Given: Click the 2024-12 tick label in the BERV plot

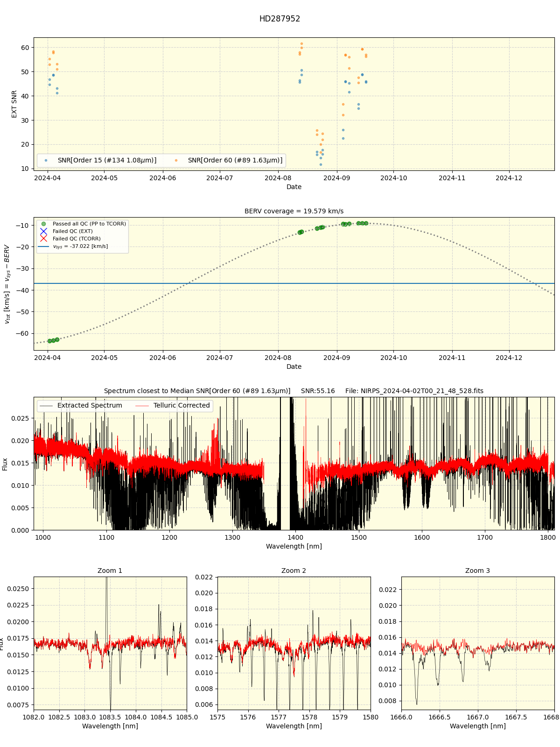Looking at the screenshot, I should pyautogui.click(x=509, y=358).
